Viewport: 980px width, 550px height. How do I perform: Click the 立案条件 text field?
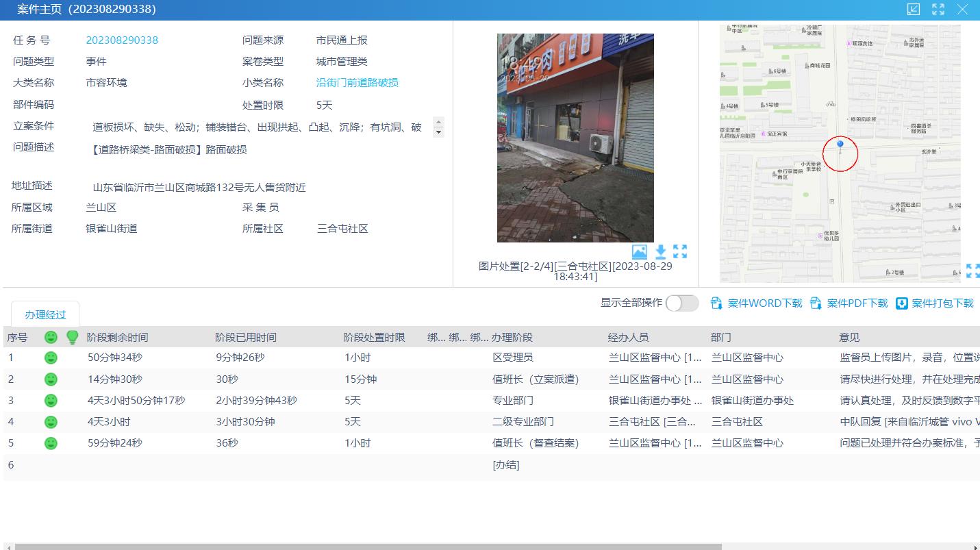coord(263,127)
